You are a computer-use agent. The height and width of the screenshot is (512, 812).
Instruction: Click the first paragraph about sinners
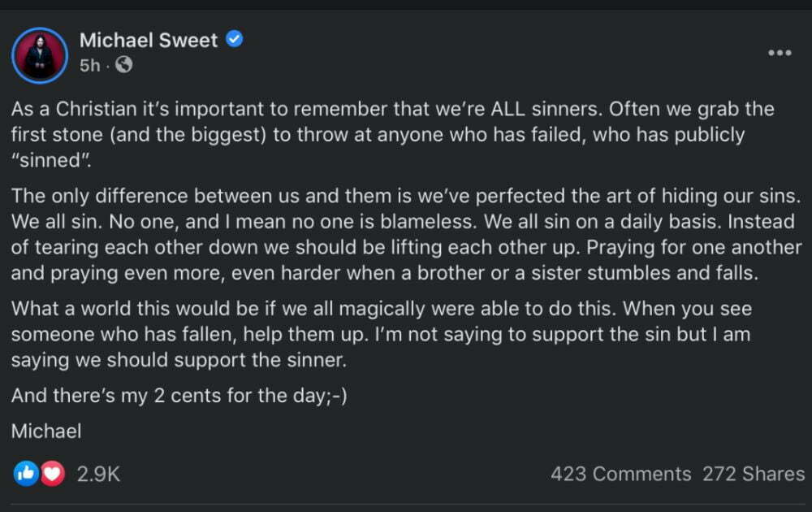pyautogui.click(x=393, y=134)
